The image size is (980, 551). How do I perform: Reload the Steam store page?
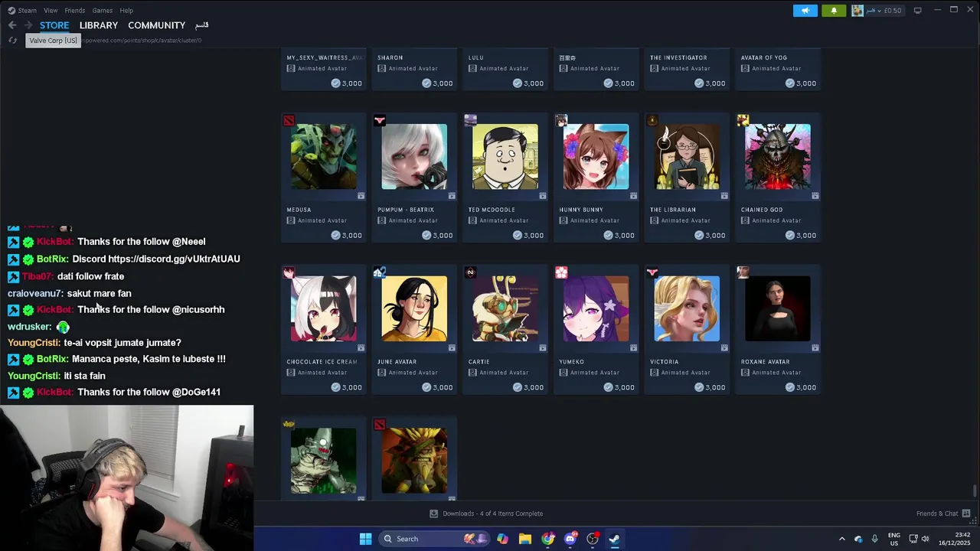[x=13, y=40]
